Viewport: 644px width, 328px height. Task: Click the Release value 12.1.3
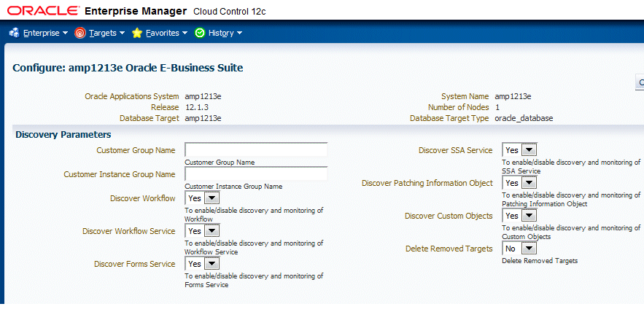pyautogui.click(x=197, y=107)
